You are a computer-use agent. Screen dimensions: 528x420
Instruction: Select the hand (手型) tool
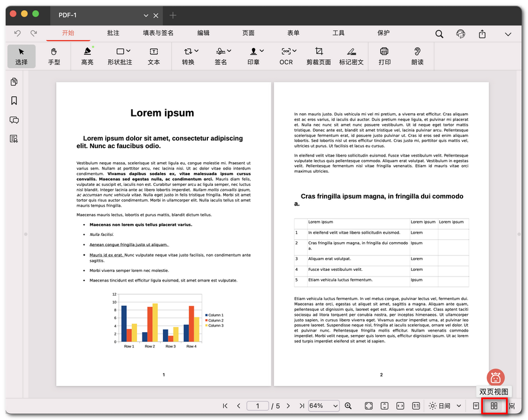(x=54, y=56)
